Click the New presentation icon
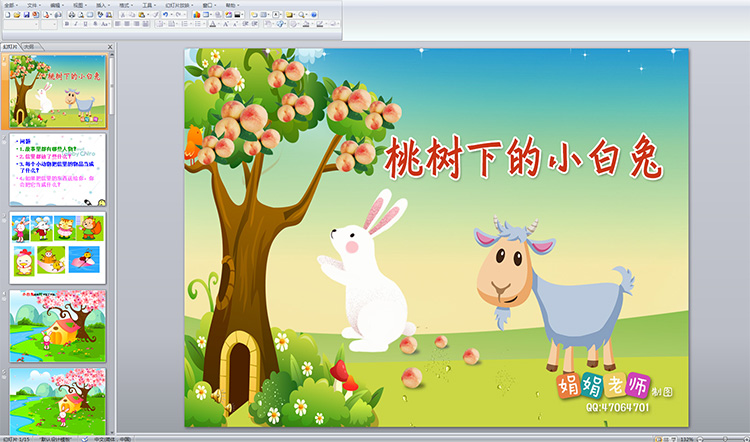 (x=8, y=15)
